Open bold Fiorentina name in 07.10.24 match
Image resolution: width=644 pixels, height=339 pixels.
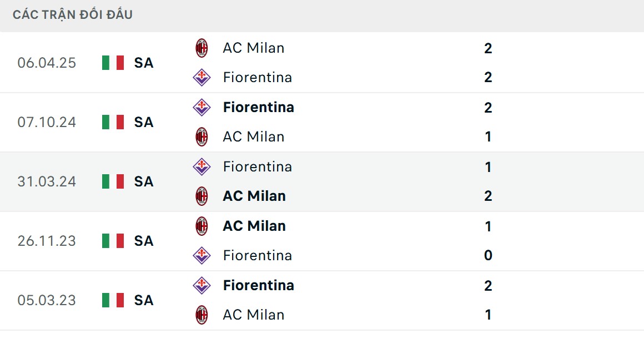click(258, 107)
